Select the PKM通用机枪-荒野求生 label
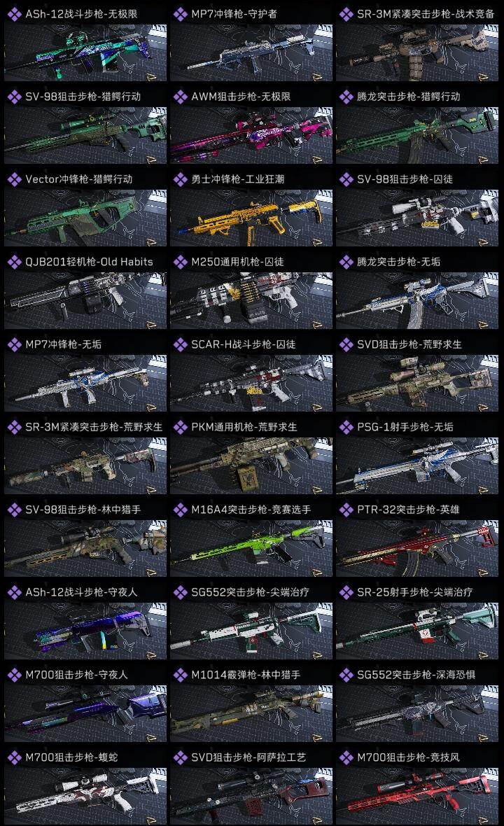Screen dimensions: 504x826 (x=244, y=427)
